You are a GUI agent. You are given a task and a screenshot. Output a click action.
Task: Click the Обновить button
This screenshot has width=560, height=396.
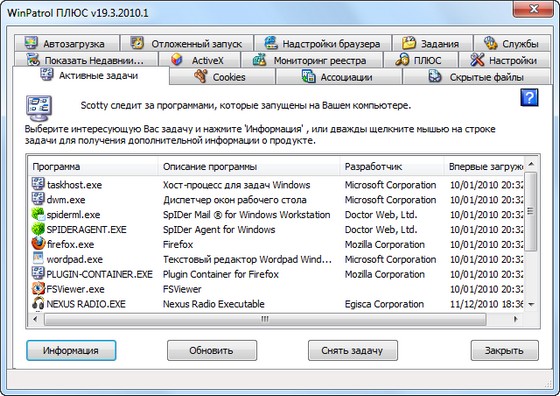coord(212,350)
